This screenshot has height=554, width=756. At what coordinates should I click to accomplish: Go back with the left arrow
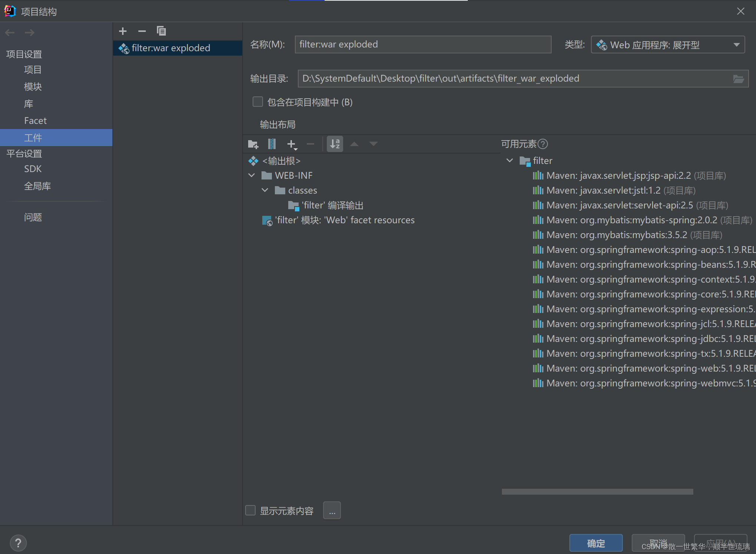point(10,33)
